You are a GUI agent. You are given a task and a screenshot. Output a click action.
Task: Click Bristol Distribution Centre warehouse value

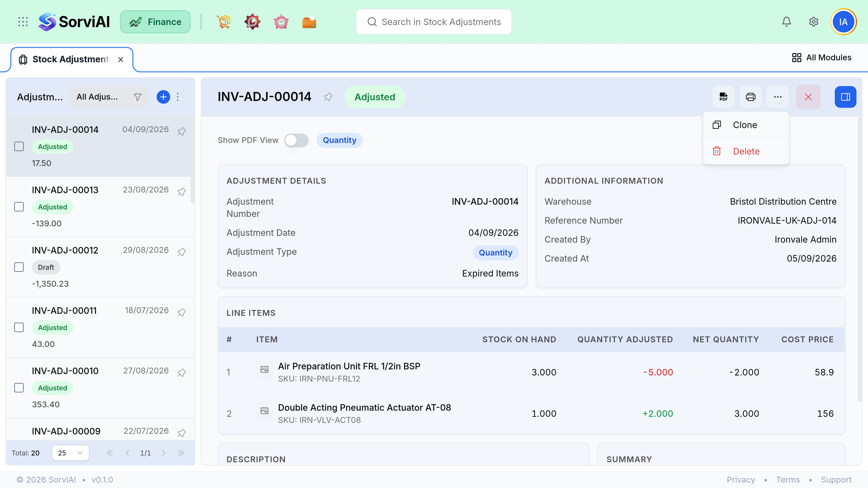pyautogui.click(x=783, y=202)
